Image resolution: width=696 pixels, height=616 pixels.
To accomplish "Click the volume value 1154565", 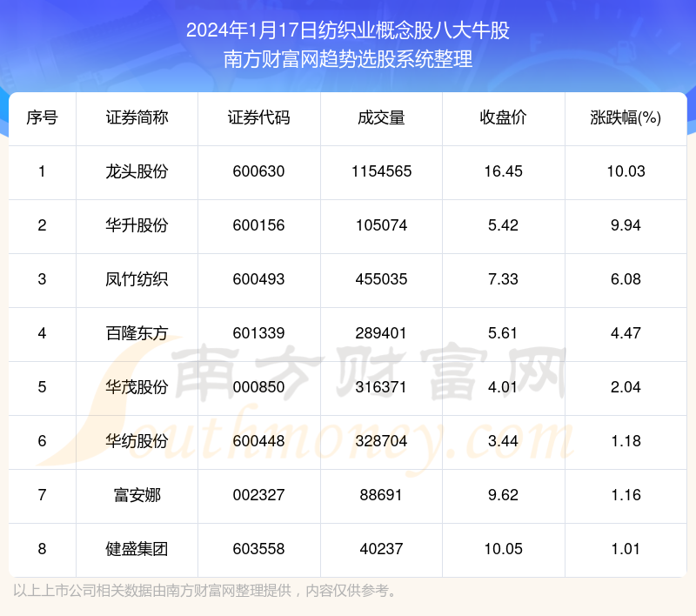I will 380,171.
